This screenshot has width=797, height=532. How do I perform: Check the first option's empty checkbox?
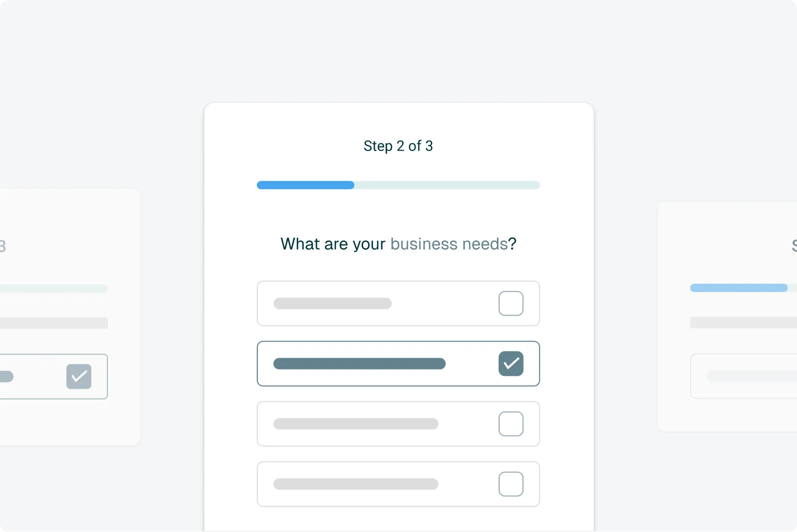tap(511, 304)
